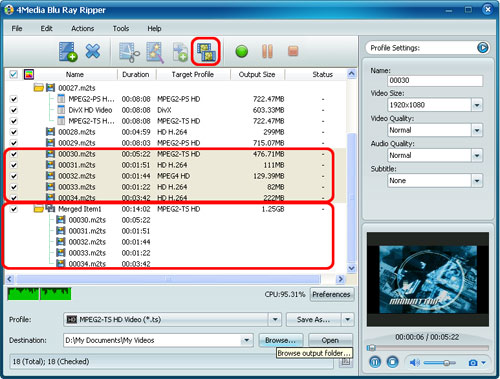Image resolution: width=500 pixels, height=379 pixels.
Task: Click the Add output profile icon
Action: pyautogui.click(x=180, y=52)
